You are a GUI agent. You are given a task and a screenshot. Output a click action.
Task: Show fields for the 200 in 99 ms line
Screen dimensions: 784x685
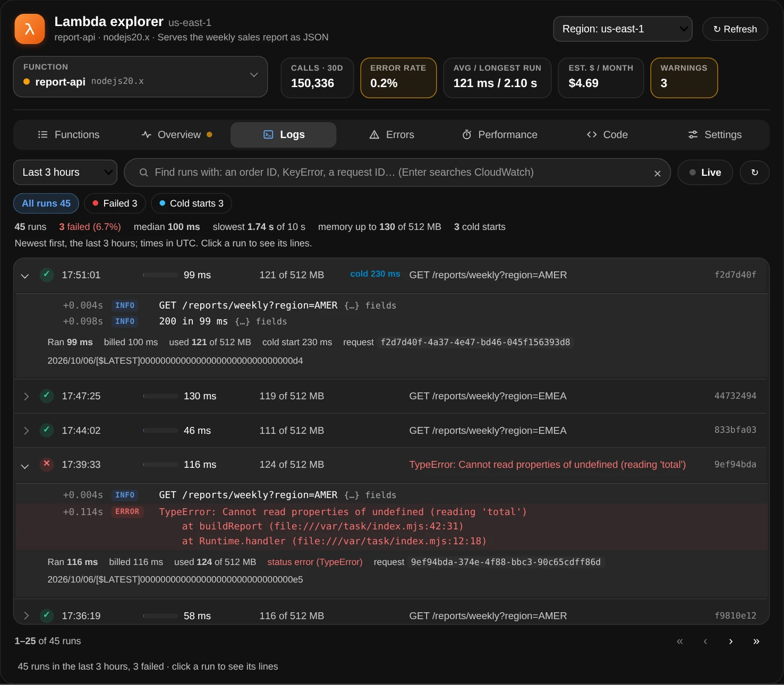coord(261,322)
